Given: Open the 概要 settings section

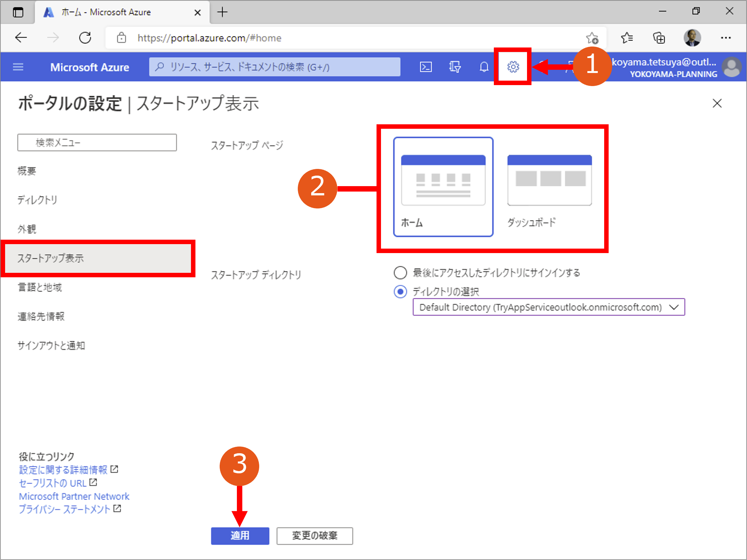Looking at the screenshot, I should coord(27,171).
